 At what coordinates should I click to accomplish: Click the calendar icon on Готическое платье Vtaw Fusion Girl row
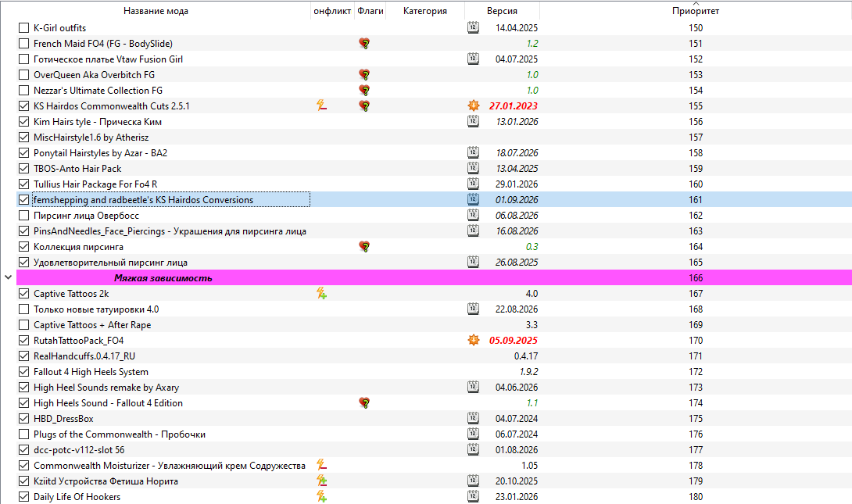point(473,59)
